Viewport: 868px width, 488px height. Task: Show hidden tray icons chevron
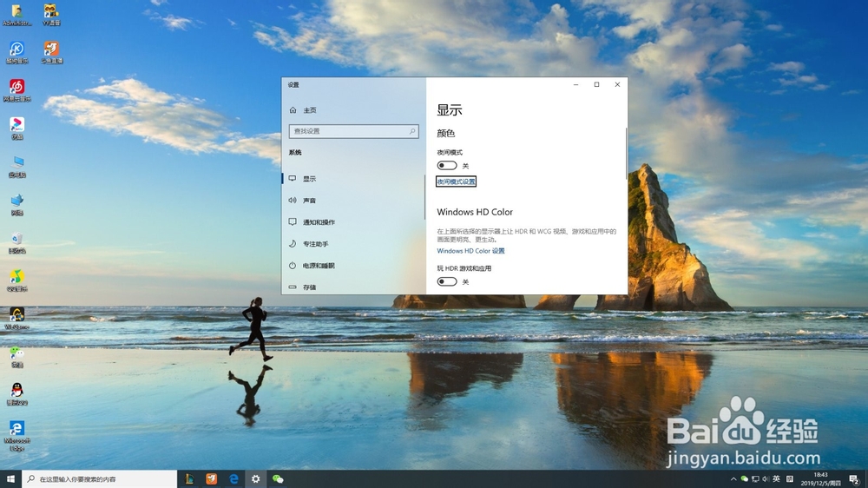[x=733, y=479]
